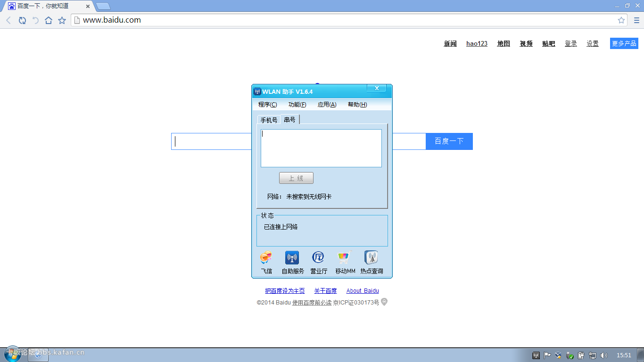Click the star icon next to the home button
Screen dimensions: 644x362
(62, 20)
